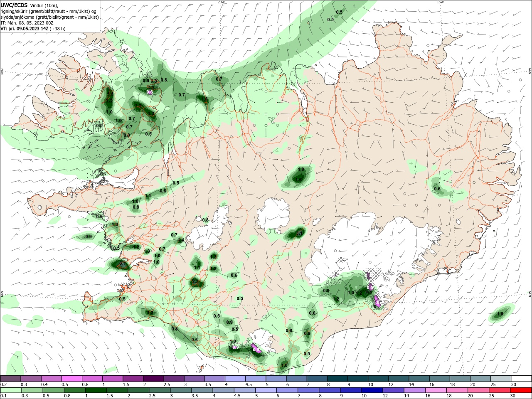532x399 pixels.
Task: Click the 'slydda/snjókoma (grátt/bleikt/grænt' caption line
Action: coord(50,17)
